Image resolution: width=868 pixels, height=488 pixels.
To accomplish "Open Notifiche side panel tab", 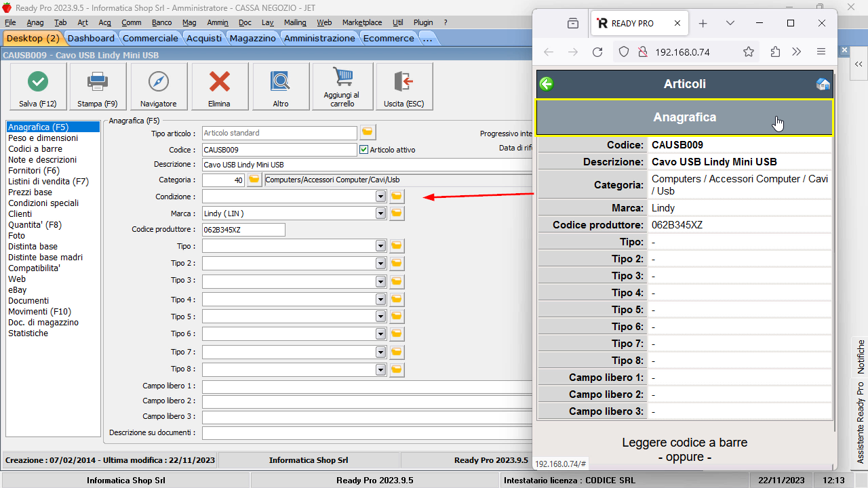I will (860, 357).
